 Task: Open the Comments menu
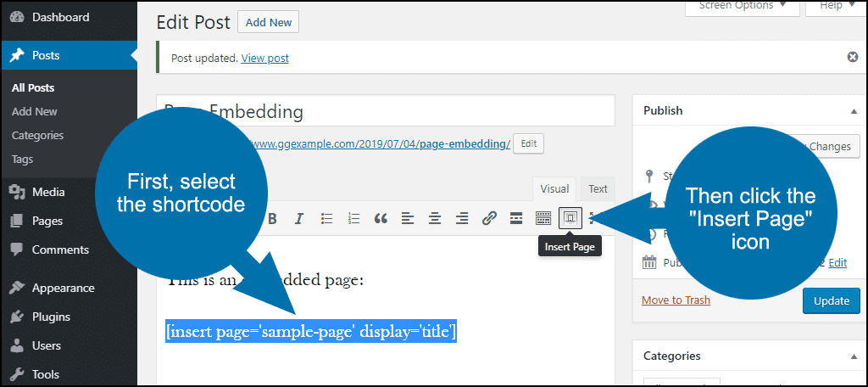69,250
